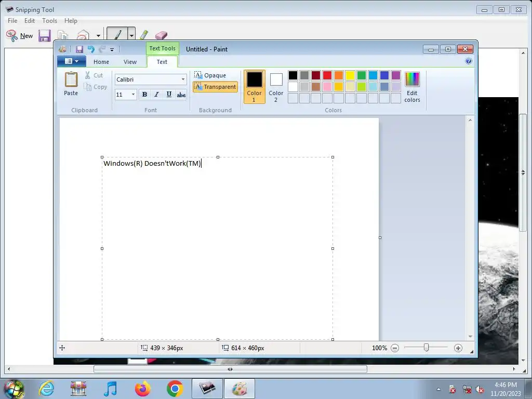The height and width of the screenshot is (399, 532).
Task: Open the Pen options dropdown arrow
Action: click(x=131, y=34)
